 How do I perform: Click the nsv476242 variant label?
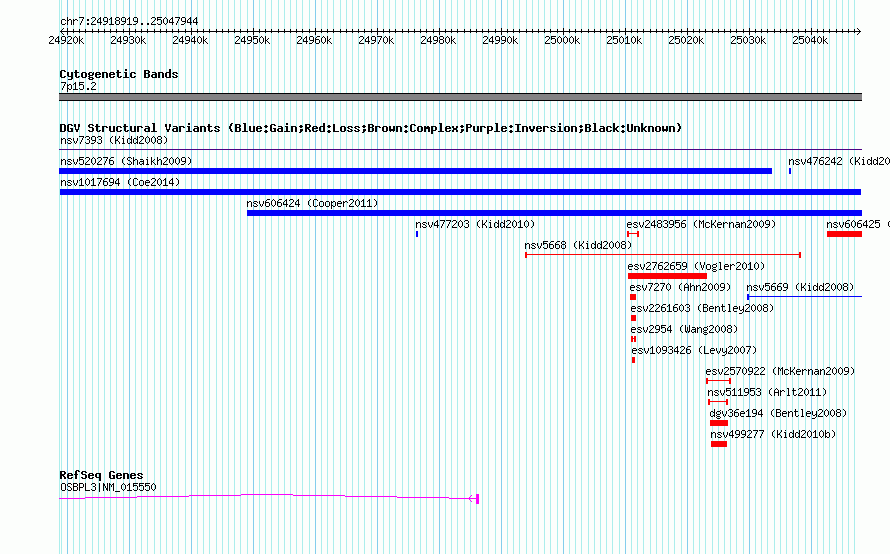pos(839,161)
